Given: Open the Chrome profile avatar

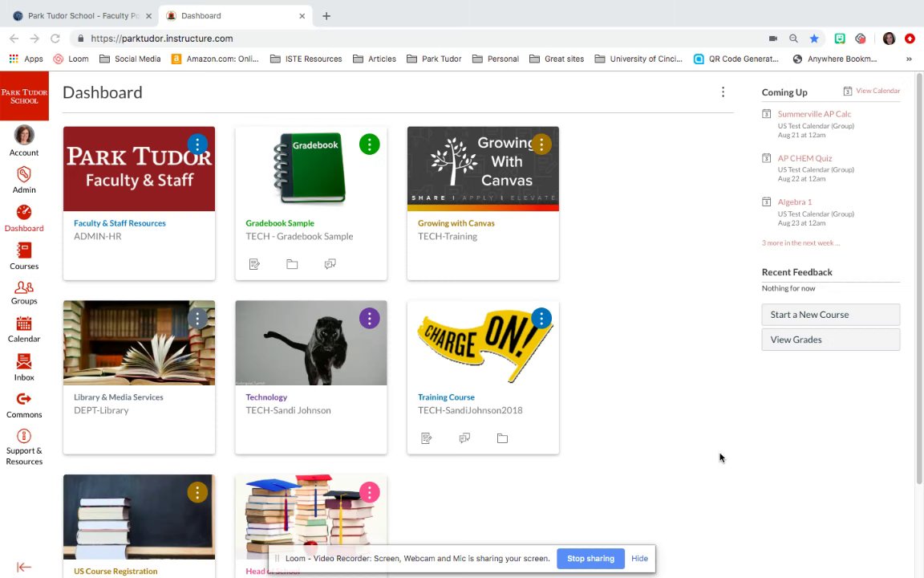Looking at the screenshot, I should [890, 39].
